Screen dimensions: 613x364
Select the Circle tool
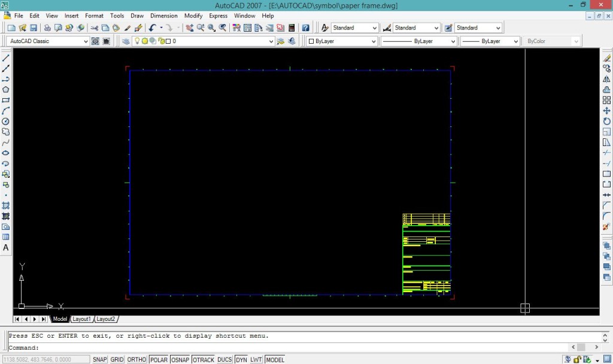[7, 122]
